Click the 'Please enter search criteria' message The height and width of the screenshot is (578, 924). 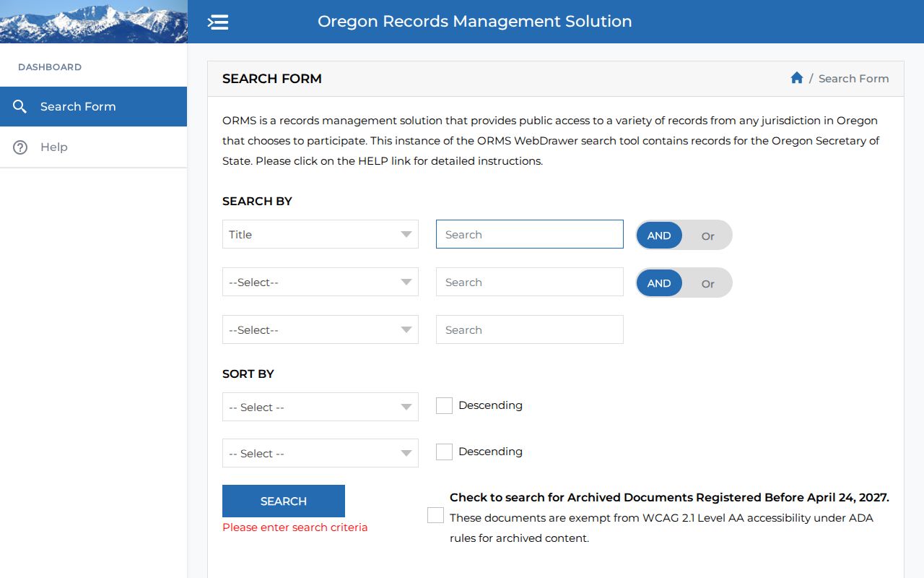295,527
